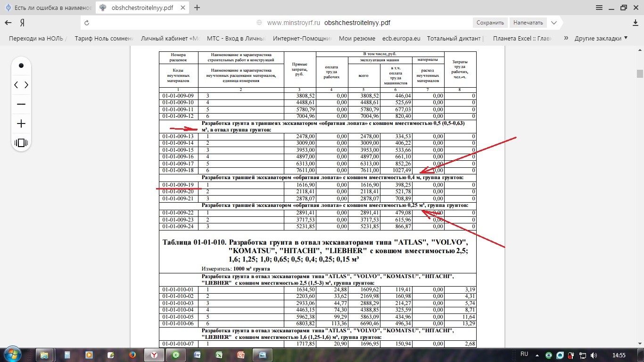Viewport: 644px width, 362px height.
Task: Click the RU language indicator
Action: tap(524, 354)
